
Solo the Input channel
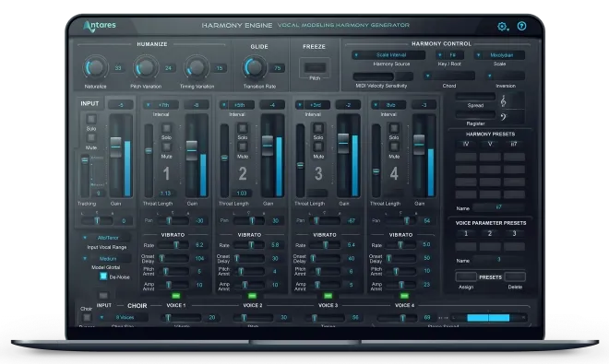pyautogui.click(x=91, y=119)
